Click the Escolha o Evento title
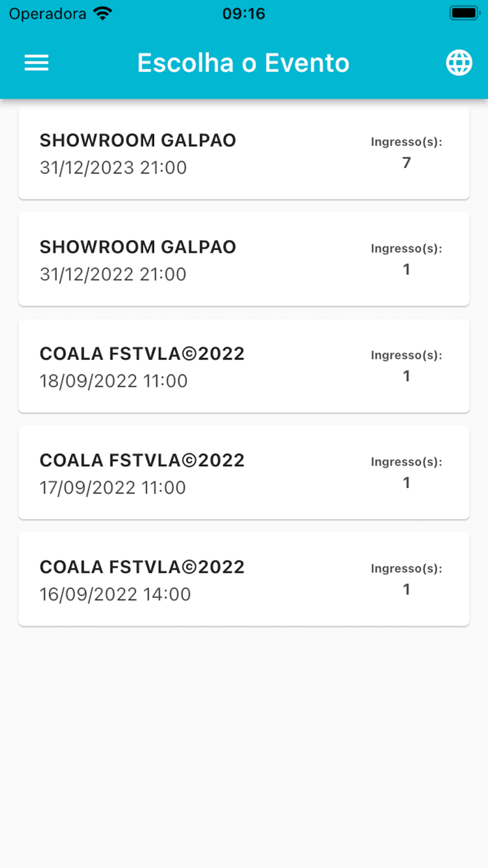Screen dimensions: 488x868 click(x=243, y=63)
